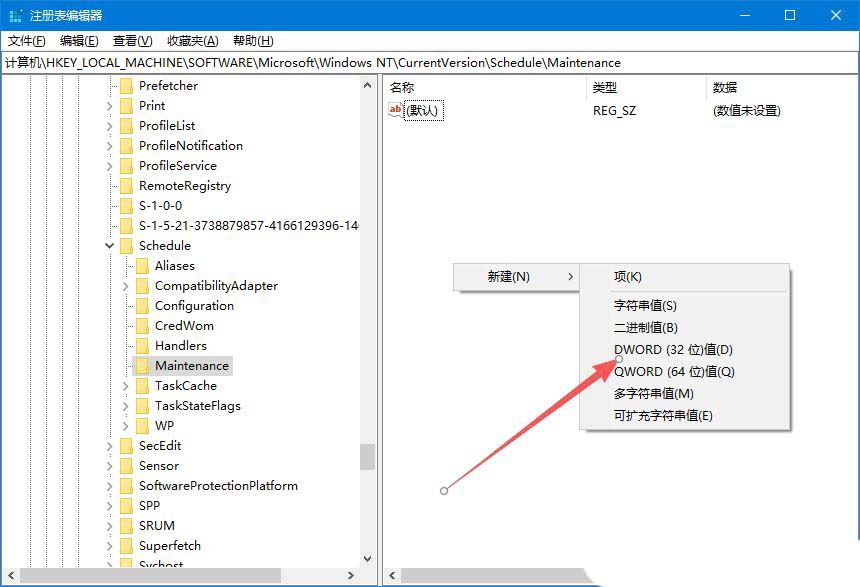Viewport: 860px width, 587px height.
Task: Expand the SecEdit key chevron
Action: coord(110,447)
